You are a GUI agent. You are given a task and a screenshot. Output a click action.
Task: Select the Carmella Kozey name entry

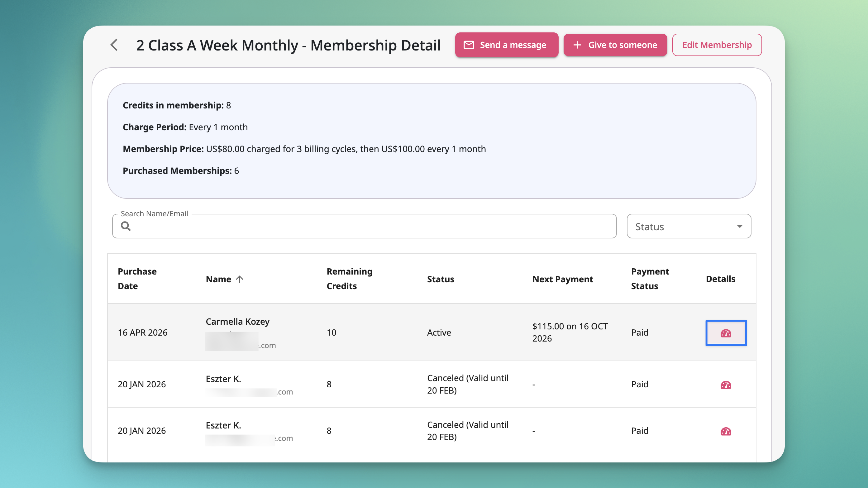[237, 322]
